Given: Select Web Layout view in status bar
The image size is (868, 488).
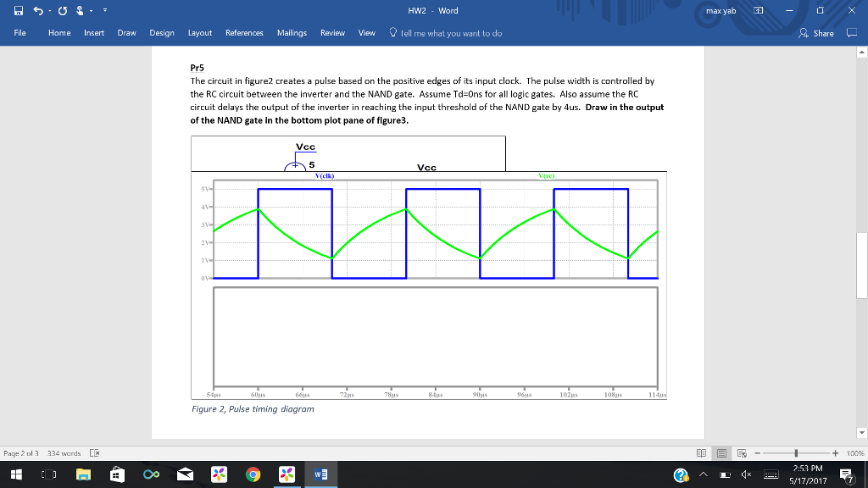Looking at the screenshot, I should click(x=742, y=453).
